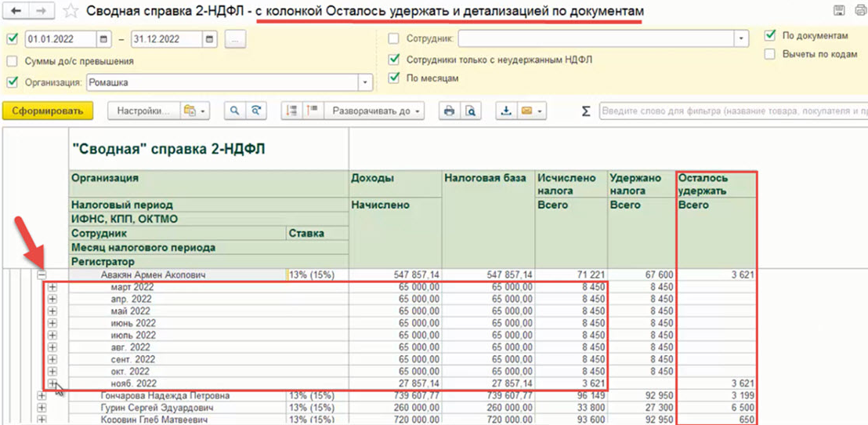Open the 'Разворачивать до' dropdown

click(376, 111)
